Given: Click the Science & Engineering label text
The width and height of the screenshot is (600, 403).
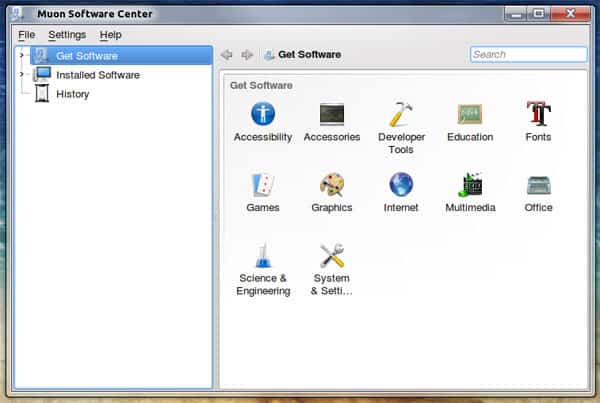Looking at the screenshot, I should 263,284.
